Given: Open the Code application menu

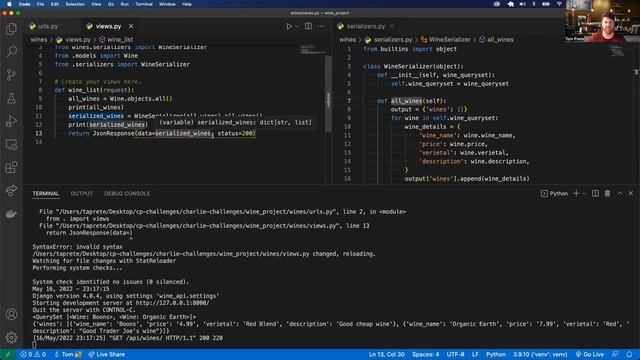Looking at the screenshot, I should click(x=24, y=4).
